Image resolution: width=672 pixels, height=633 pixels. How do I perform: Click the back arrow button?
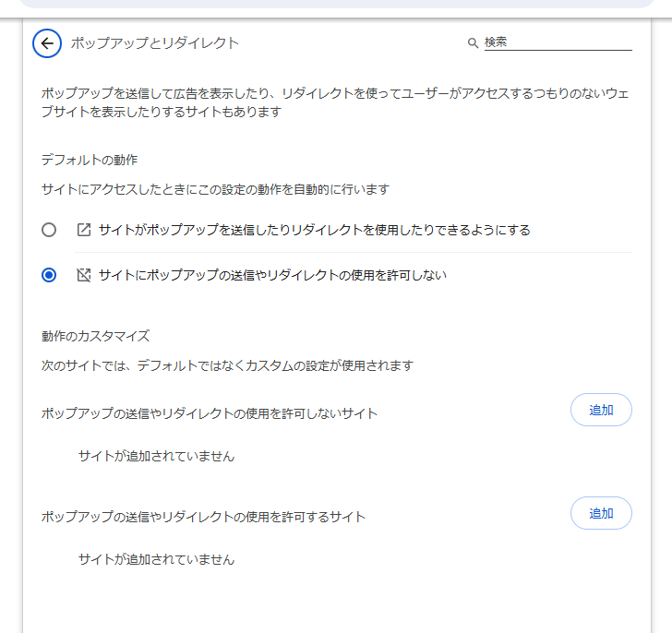tap(47, 42)
